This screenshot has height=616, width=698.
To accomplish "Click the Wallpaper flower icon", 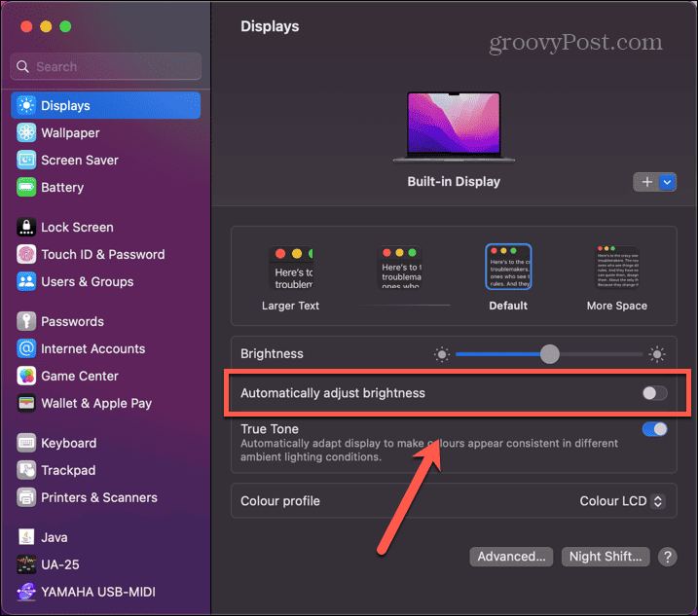I will [x=26, y=132].
